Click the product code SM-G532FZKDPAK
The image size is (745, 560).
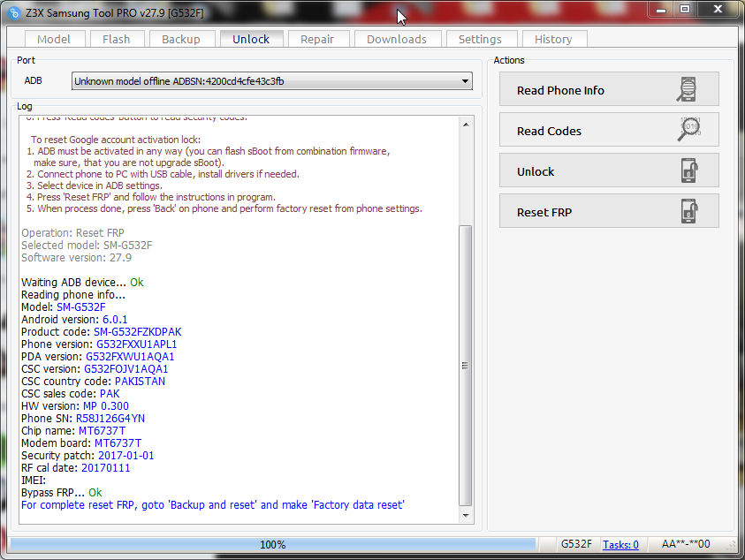137,332
